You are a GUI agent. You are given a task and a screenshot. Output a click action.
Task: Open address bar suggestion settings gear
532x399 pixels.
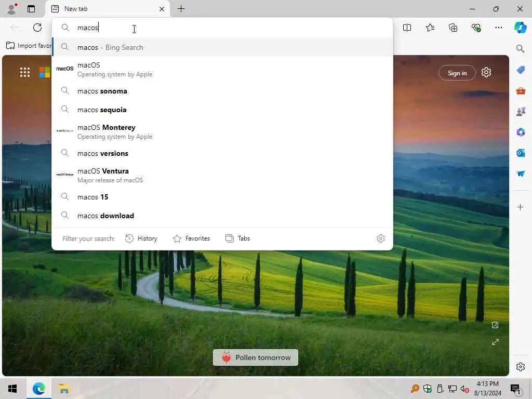pos(381,238)
